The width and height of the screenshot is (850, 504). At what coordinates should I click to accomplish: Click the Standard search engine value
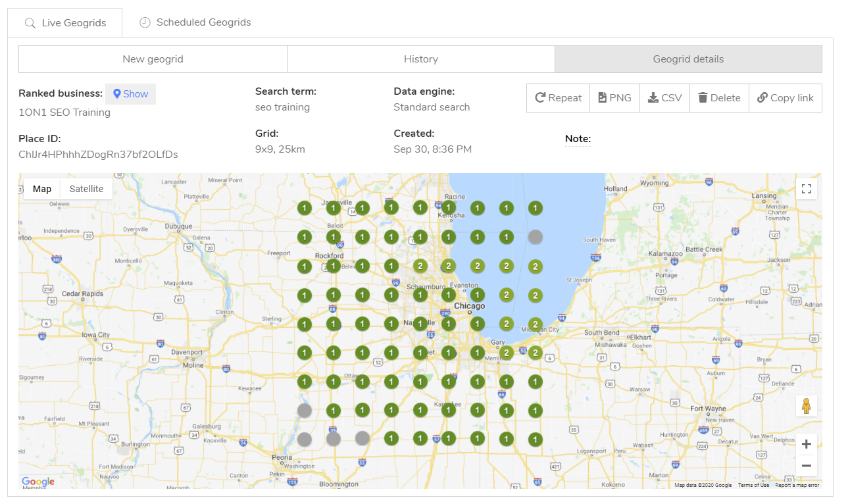(x=432, y=107)
